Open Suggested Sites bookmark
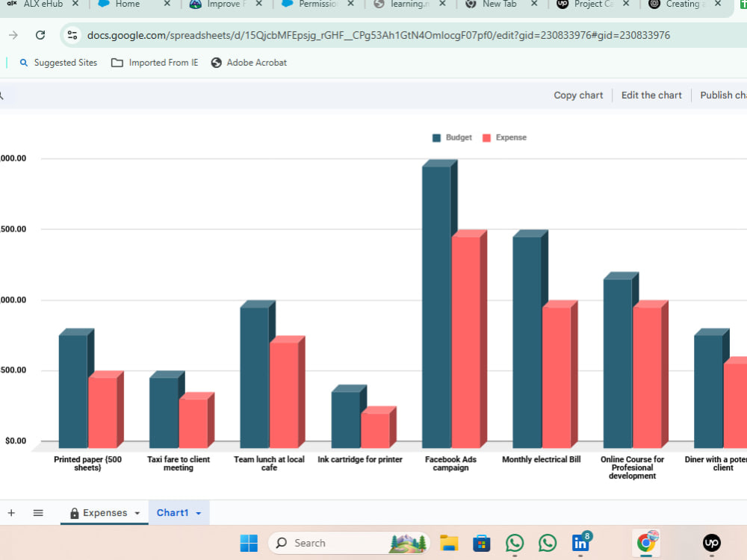747x560 pixels. 58,63
